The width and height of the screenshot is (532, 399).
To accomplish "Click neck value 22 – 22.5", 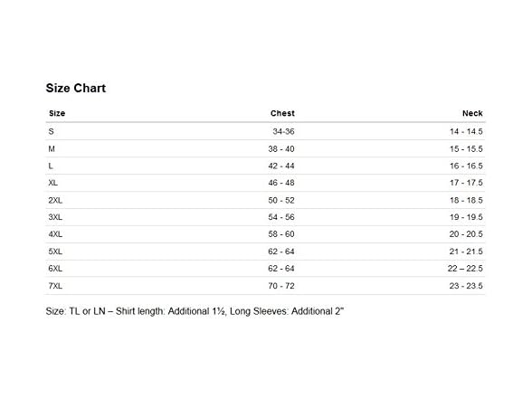I will pyautogui.click(x=465, y=269).
